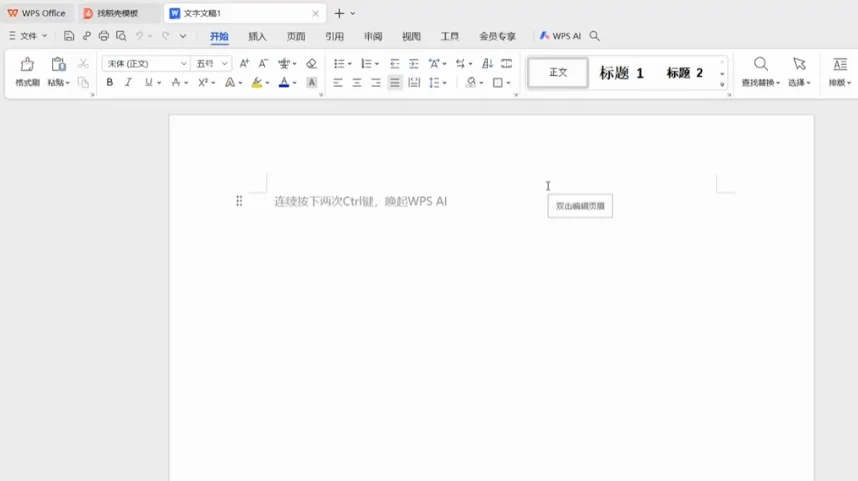Click the Format Painter (格式刷) icon
Image resolution: width=858 pixels, height=481 pixels.
(27, 65)
